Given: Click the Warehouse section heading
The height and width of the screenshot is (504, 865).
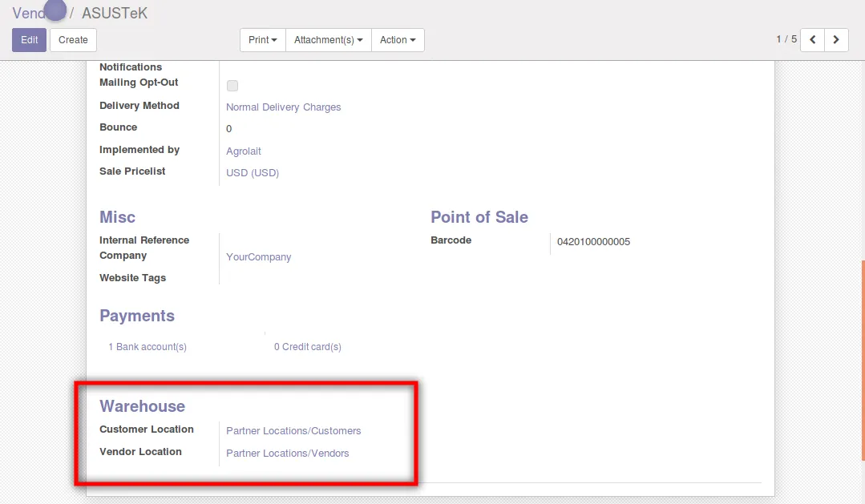Looking at the screenshot, I should tap(143, 406).
